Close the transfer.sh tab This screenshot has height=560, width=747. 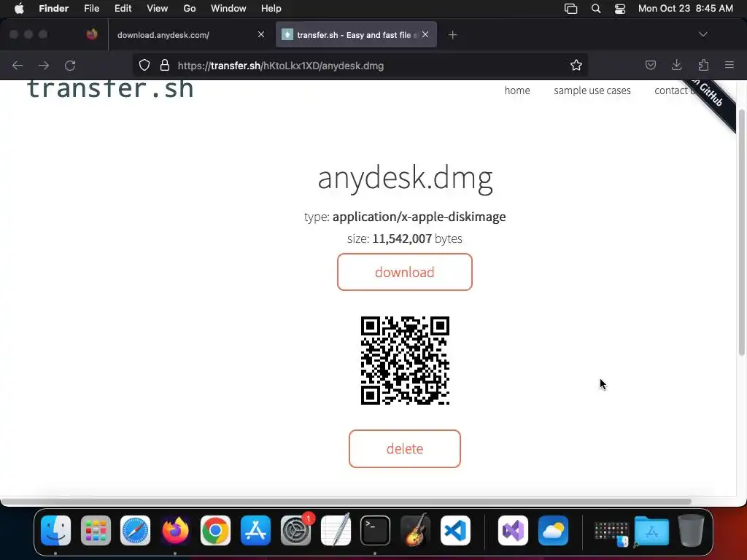pyautogui.click(x=425, y=34)
